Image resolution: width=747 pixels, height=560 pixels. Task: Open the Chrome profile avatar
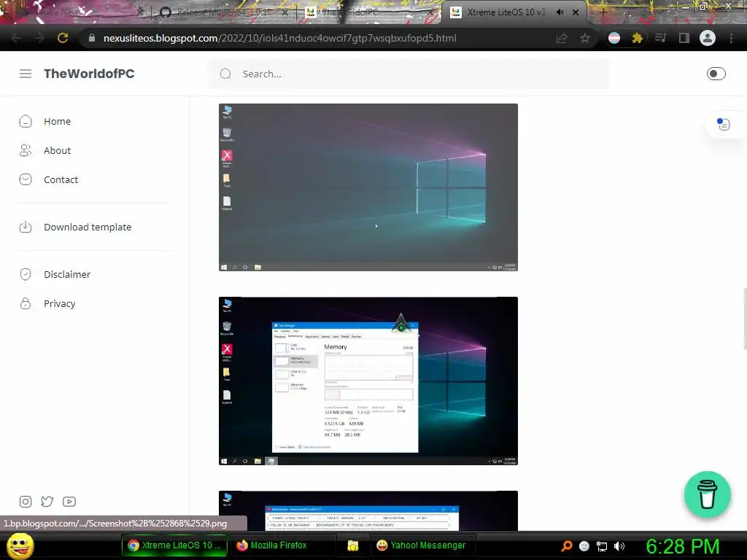708,38
